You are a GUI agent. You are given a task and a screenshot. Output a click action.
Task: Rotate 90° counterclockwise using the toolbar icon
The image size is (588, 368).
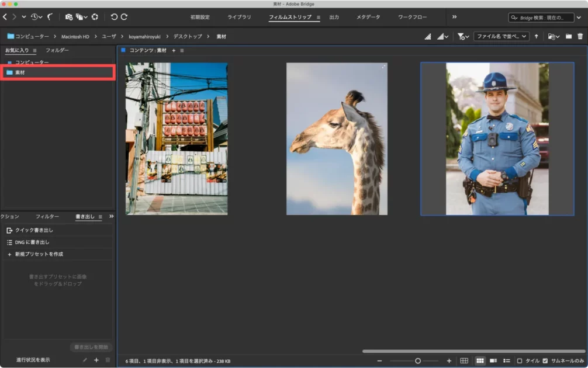coord(114,17)
